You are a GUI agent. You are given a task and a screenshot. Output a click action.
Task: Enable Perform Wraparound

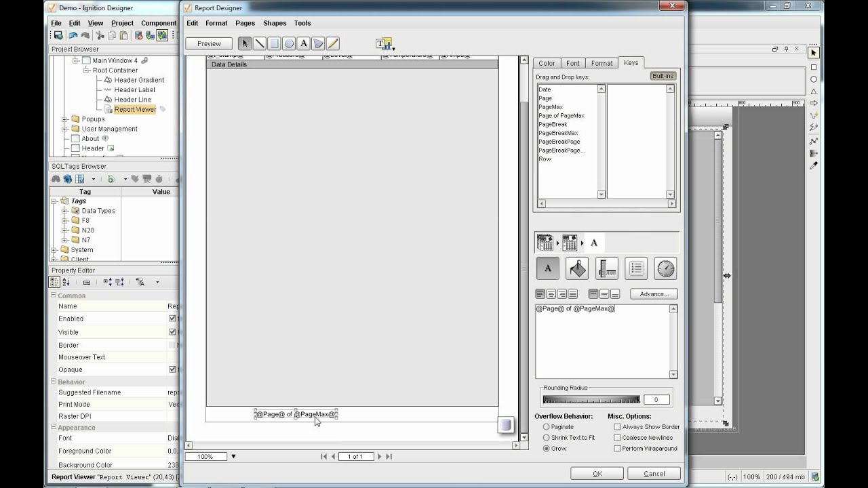click(x=617, y=449)
